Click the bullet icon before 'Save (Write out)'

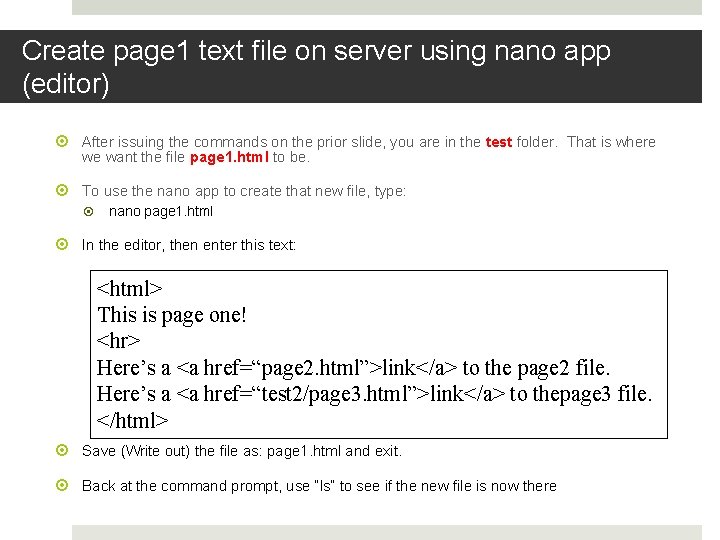point(62,450)
